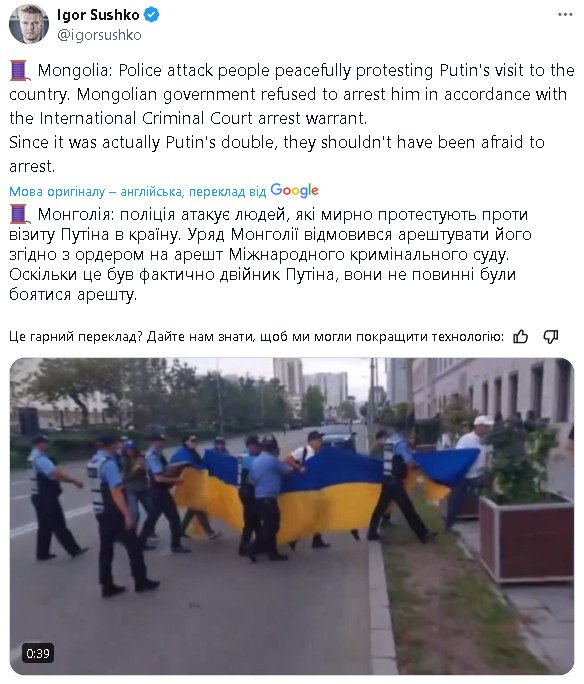
Task: Click the thread spool emoji in English text
Action: 20,71
